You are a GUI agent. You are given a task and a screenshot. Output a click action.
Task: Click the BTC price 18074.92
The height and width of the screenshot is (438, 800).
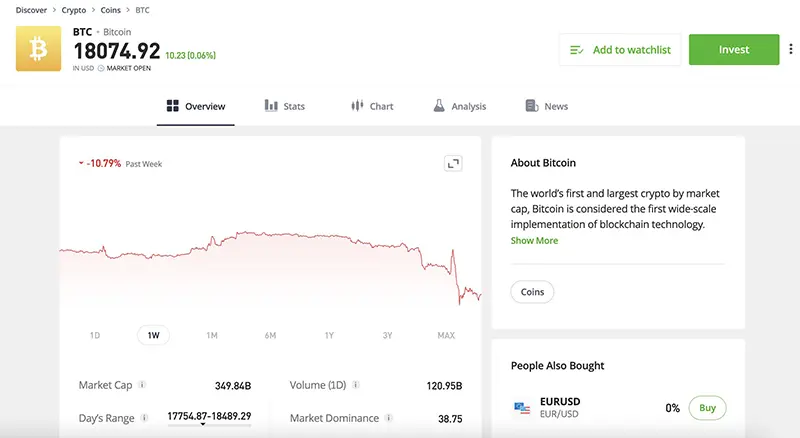[x=117, y=51]
